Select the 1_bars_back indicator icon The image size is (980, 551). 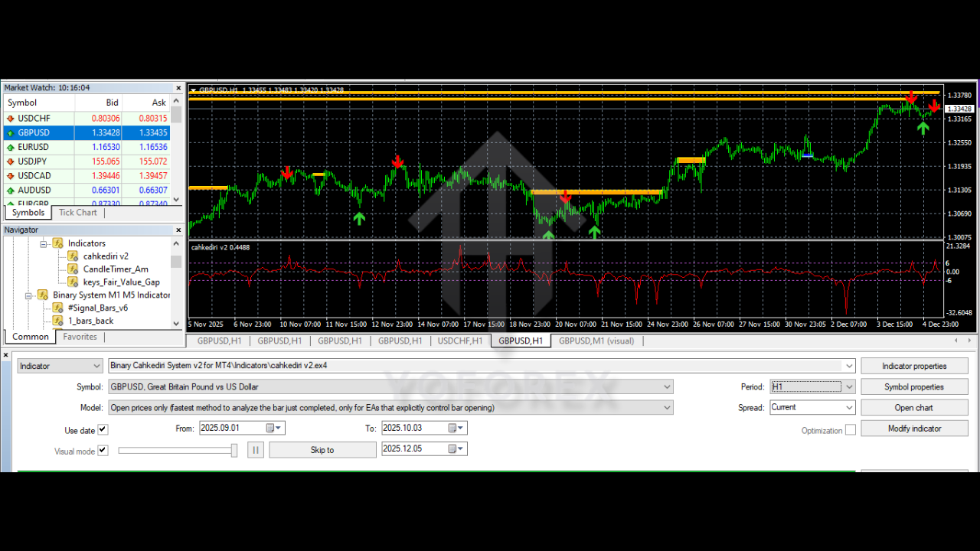[x=58, y=320]
